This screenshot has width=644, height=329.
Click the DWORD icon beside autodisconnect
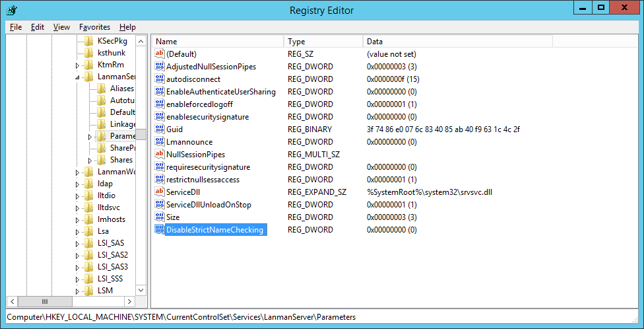tap(159, 79)
